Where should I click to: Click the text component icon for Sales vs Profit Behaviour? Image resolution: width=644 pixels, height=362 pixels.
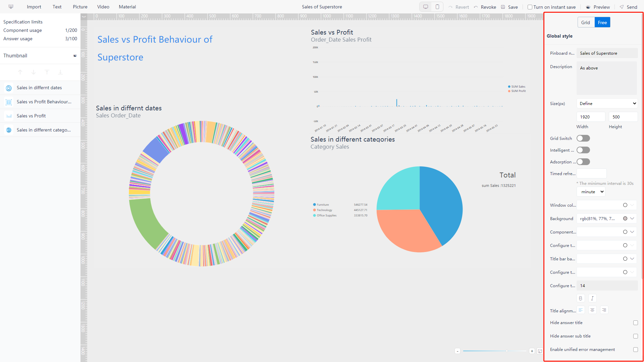[x=9, y=102]
